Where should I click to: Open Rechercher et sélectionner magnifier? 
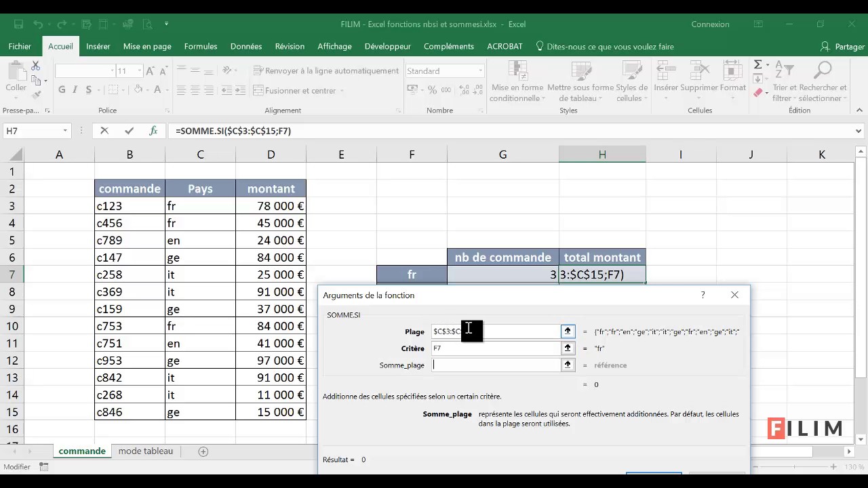tap(823, 82)
